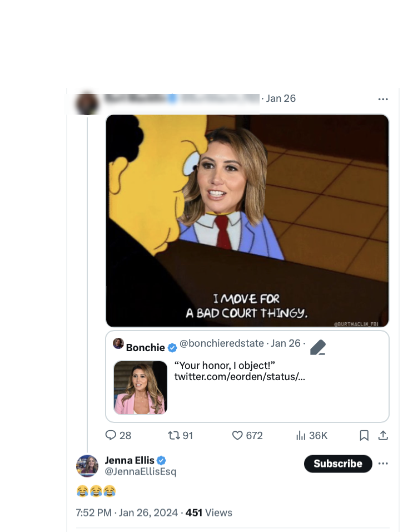Click Jenna Ellis's profile avatar
The image size is (403, 532).
tap(87, 466)
